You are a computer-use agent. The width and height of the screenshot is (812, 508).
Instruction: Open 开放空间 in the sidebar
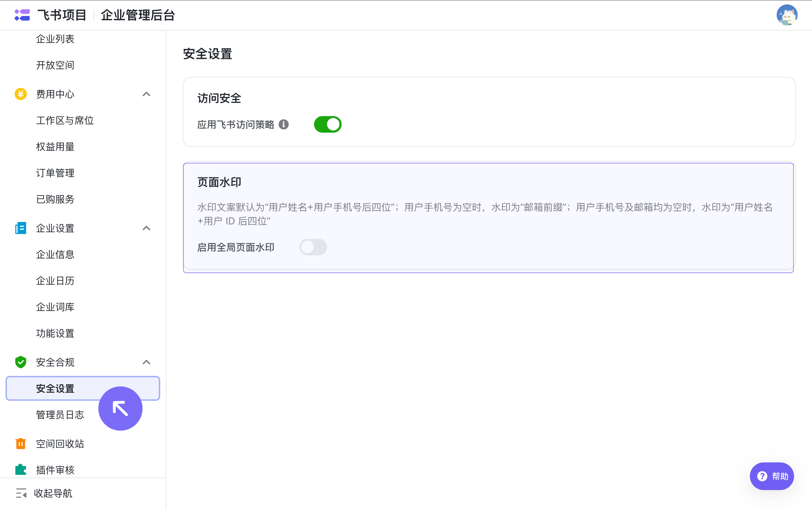(55, 65)
